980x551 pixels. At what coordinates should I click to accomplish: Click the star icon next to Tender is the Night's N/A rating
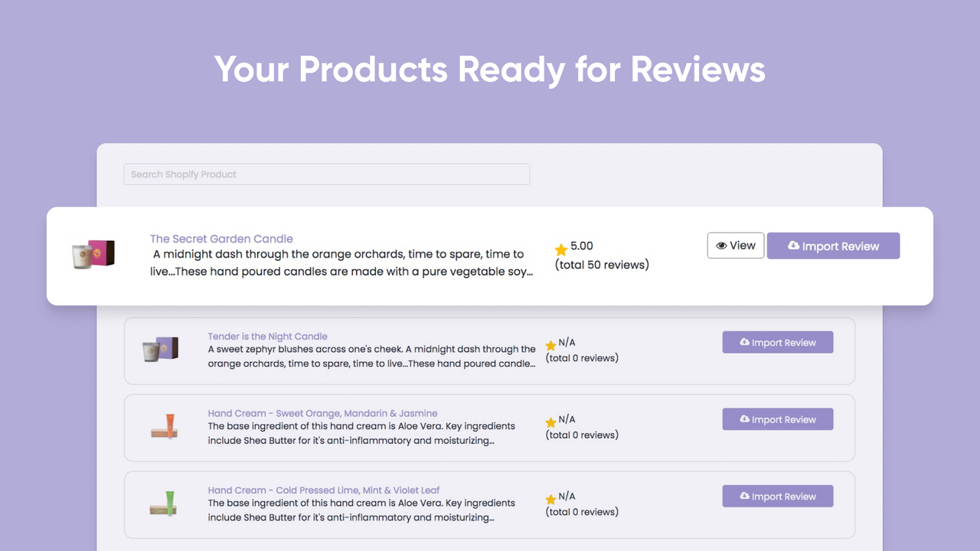(550, 346)
